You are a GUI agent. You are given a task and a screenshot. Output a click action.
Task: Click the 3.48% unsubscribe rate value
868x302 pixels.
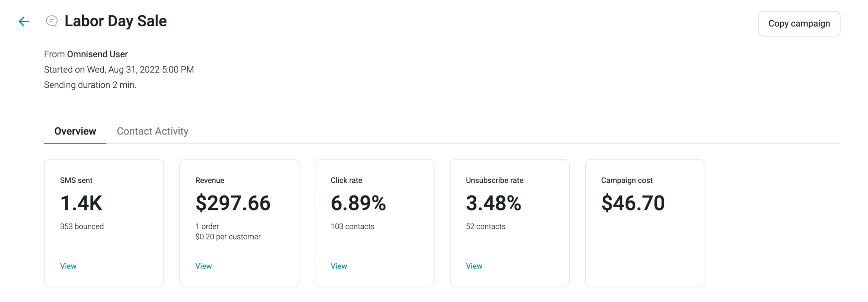point(493,203)
